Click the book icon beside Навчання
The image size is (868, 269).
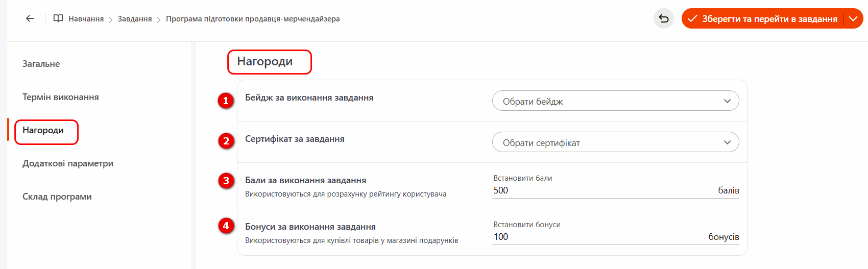click(58, 19)
